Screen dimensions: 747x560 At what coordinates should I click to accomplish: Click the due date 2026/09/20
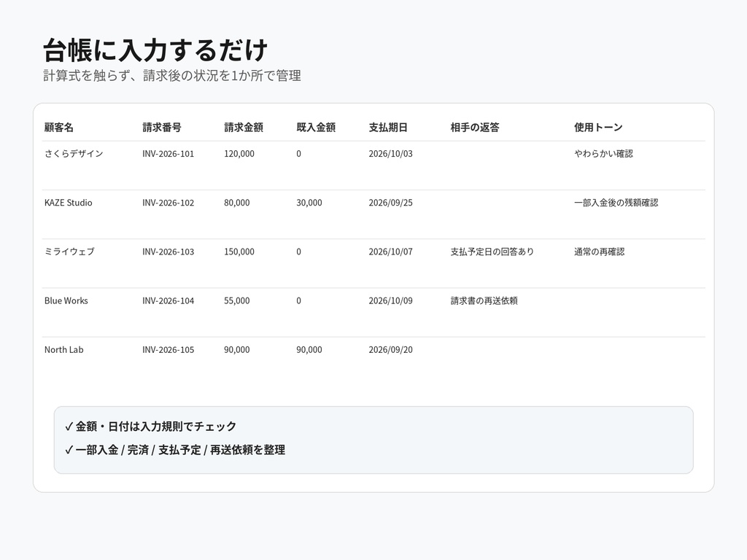click(x=391, y=350)
